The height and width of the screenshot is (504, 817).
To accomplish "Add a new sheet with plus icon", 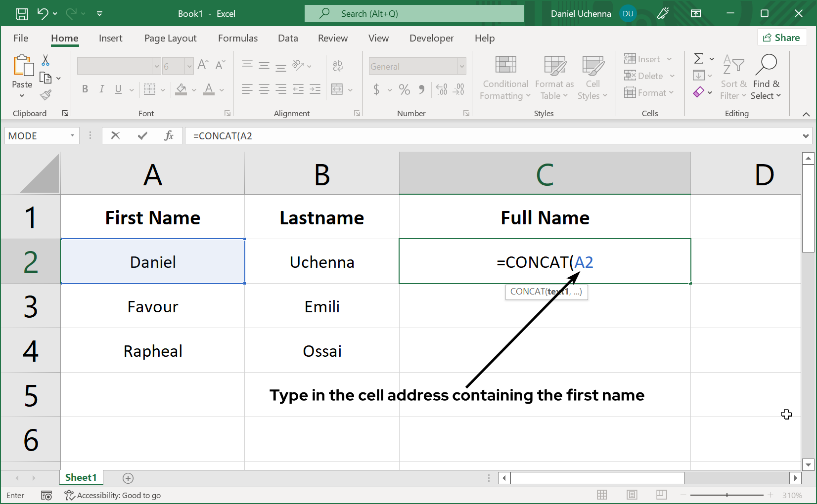I will tap(128, 478).
